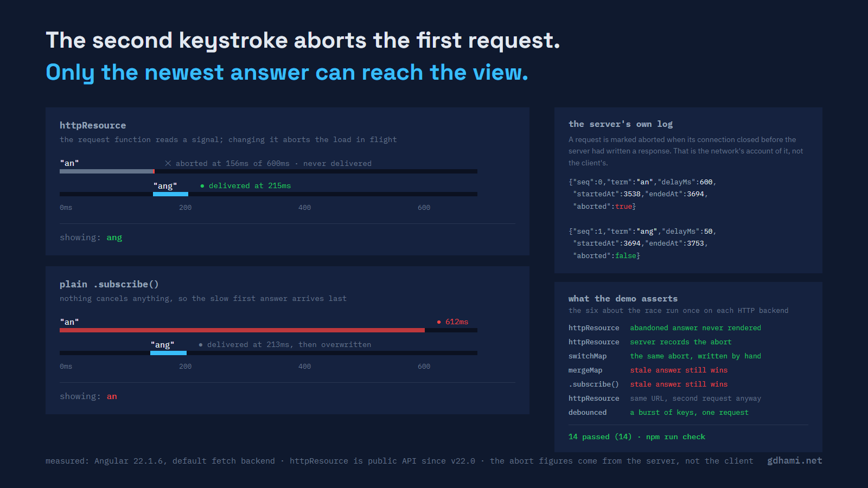The image size is (868, 488).
Task: Click 'npm run check' command text
Action: pos(675,437)
